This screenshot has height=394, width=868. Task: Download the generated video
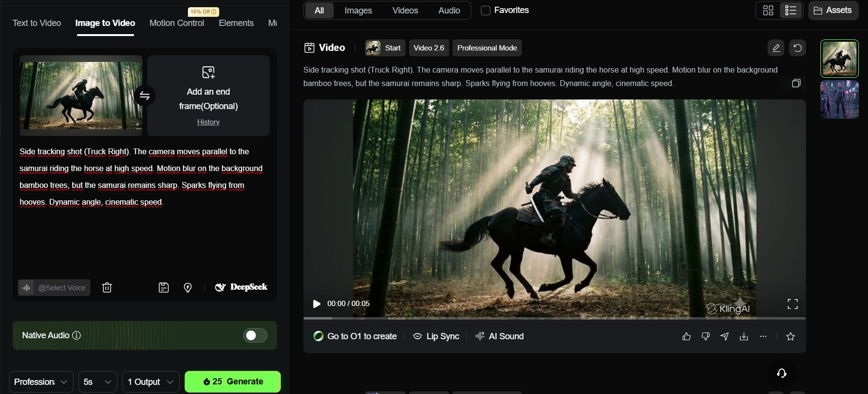744,336
